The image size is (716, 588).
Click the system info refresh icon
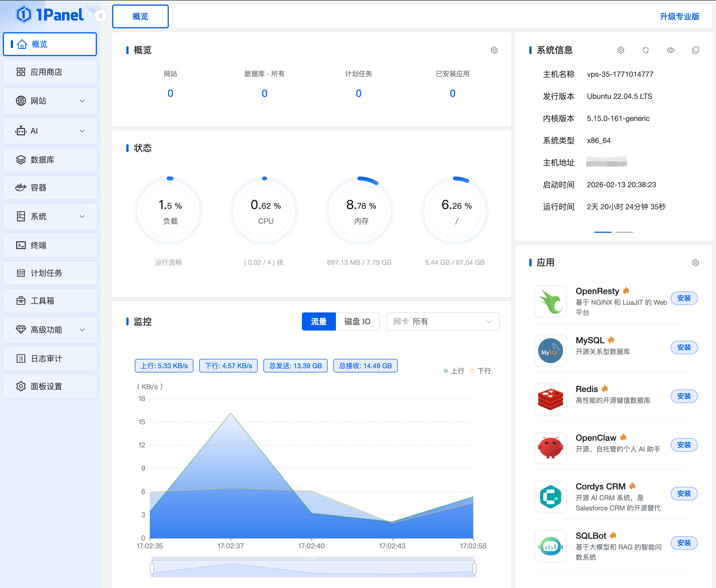coord(645,50)
